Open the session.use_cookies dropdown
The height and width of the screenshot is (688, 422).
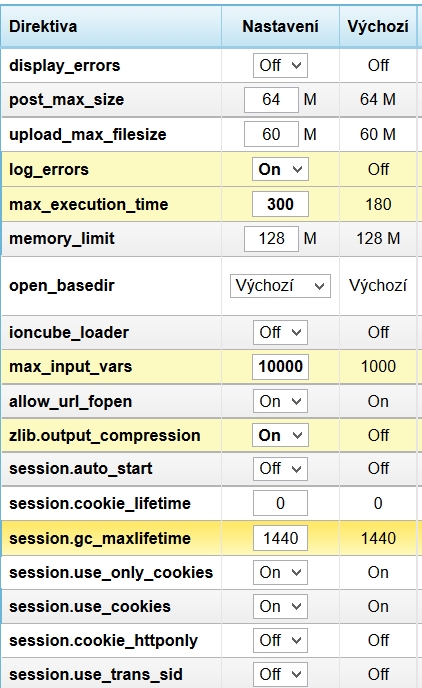click(x=280, y=607)
